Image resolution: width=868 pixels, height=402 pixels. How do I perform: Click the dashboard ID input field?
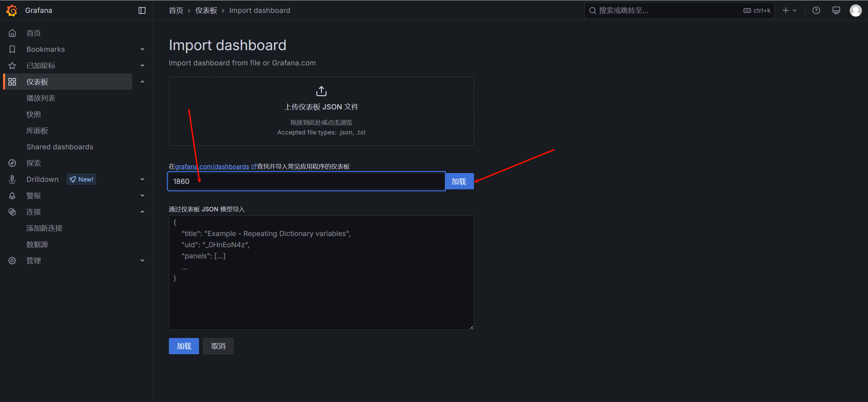pos(305,182)
